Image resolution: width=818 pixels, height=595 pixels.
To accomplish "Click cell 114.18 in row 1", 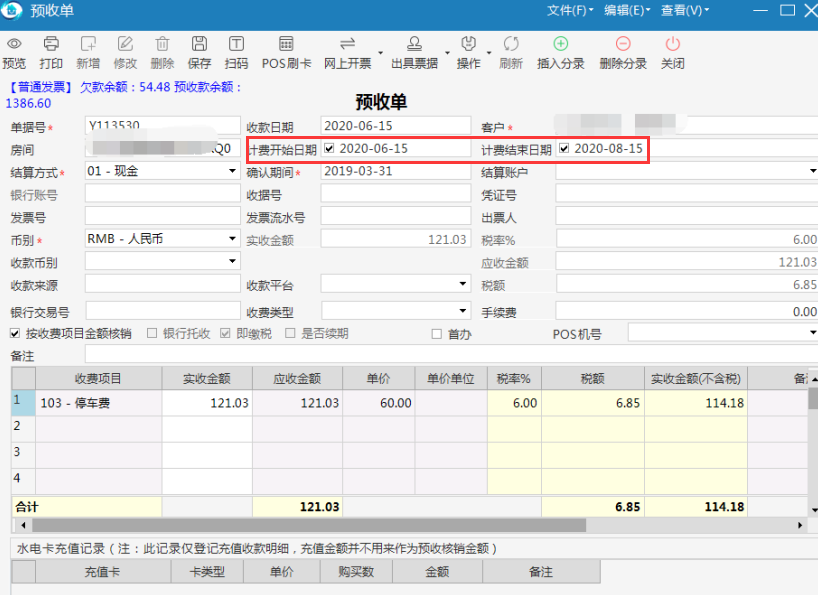I will [x=696, y=403].
